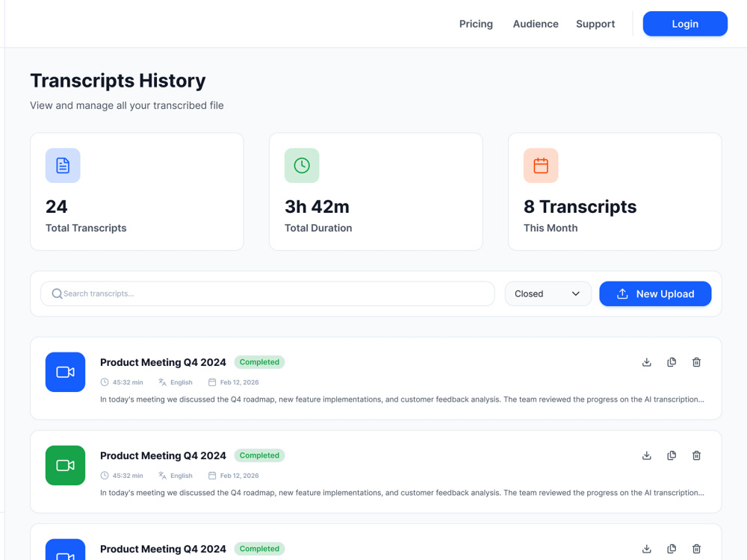Click the Total Duration label

[318, 228]
